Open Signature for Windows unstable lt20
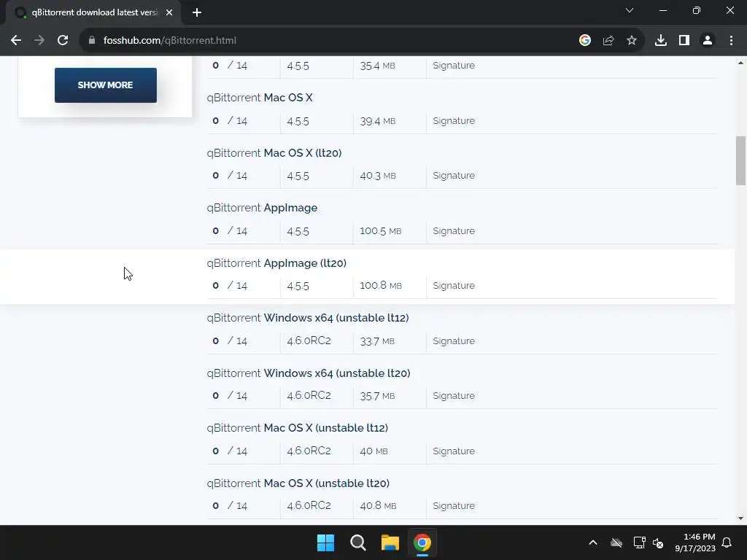Viewport: 747px width, 560px height. 454,396
